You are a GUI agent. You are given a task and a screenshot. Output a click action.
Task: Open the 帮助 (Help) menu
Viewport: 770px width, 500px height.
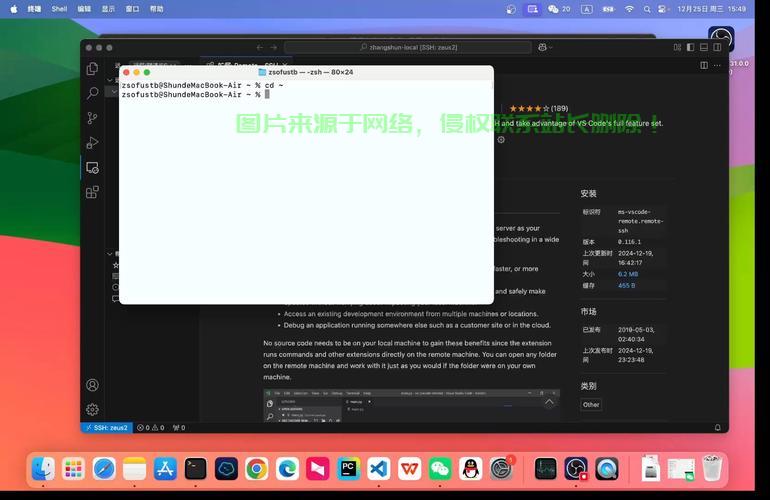tap(156, 9)
